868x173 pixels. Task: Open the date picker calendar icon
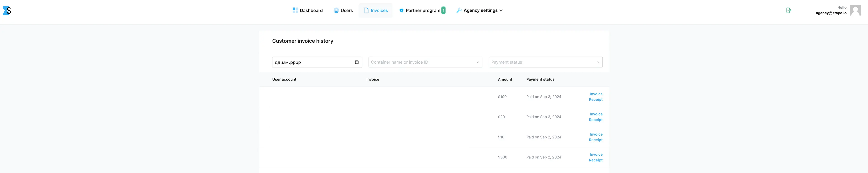[357, 62]
